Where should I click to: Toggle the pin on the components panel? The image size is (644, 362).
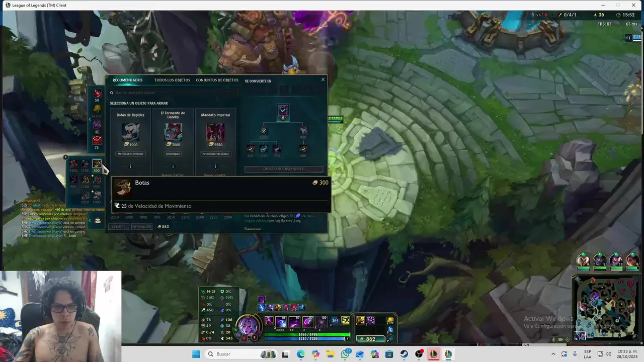click(x=65, y=157)
